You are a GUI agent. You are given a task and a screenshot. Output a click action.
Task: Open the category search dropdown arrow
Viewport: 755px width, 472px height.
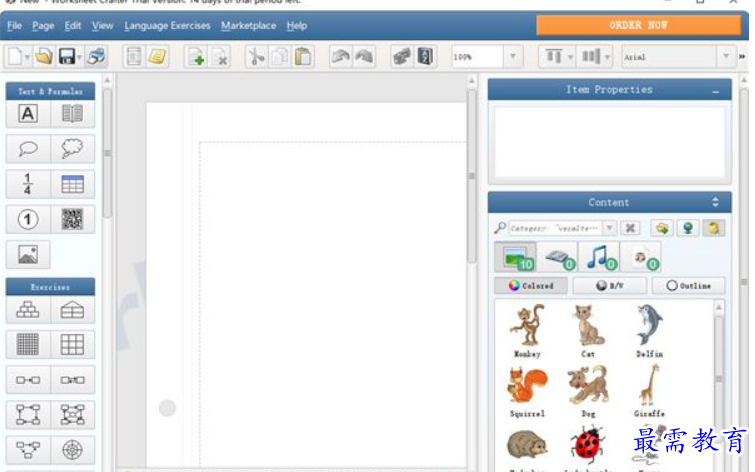(610, 228)
